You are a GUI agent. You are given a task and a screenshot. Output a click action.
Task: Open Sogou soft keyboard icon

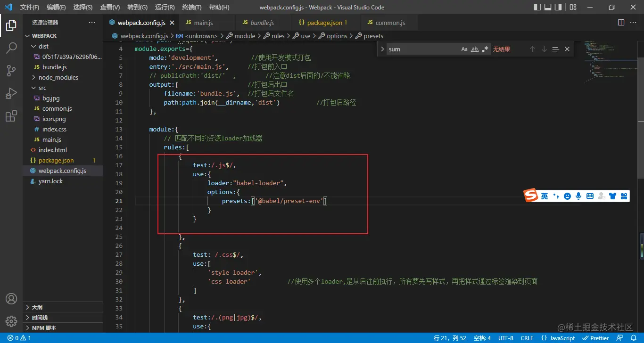click(x=590, y=196)
